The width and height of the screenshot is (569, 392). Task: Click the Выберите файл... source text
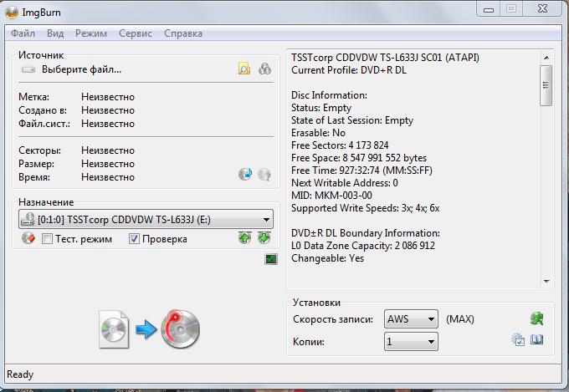(x=81, y=69)
